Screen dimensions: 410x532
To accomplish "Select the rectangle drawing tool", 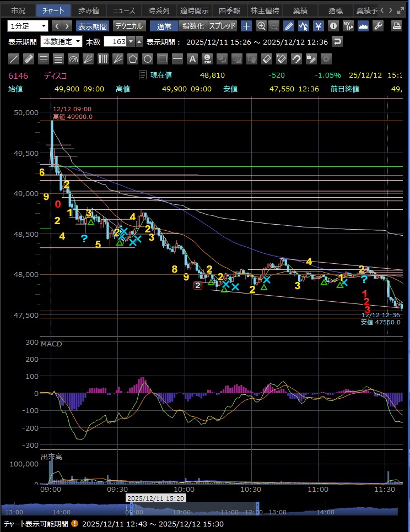I will (x=163, y=59).
